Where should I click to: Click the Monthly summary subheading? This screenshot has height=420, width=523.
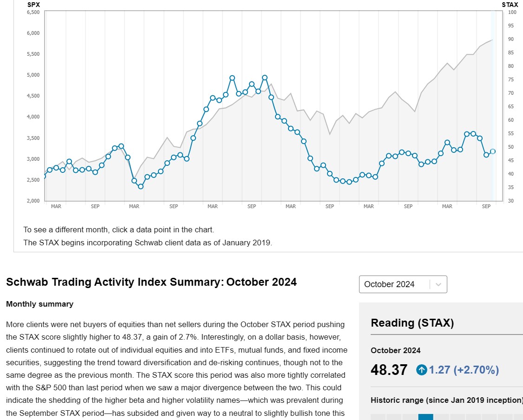[x=39, y=304]
